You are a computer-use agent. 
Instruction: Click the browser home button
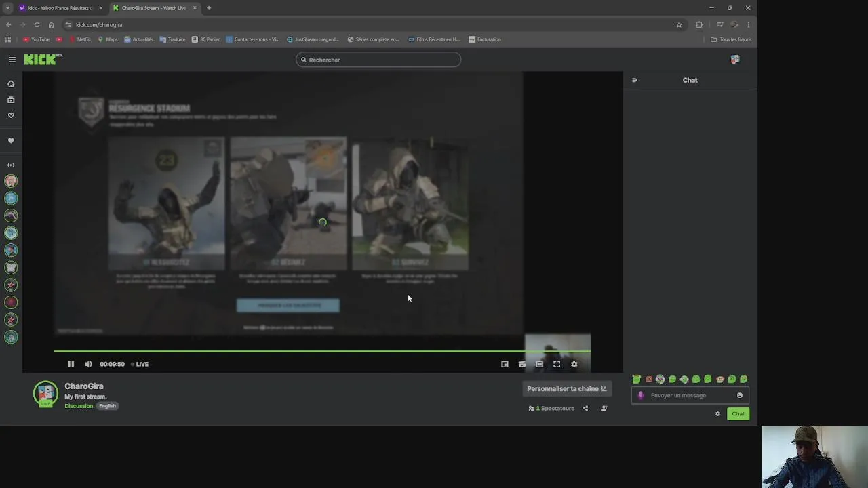pos(51,24)
